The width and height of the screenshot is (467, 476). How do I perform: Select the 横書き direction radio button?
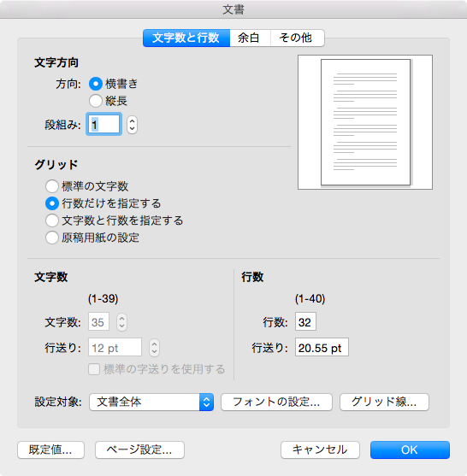tap(96, 84)
